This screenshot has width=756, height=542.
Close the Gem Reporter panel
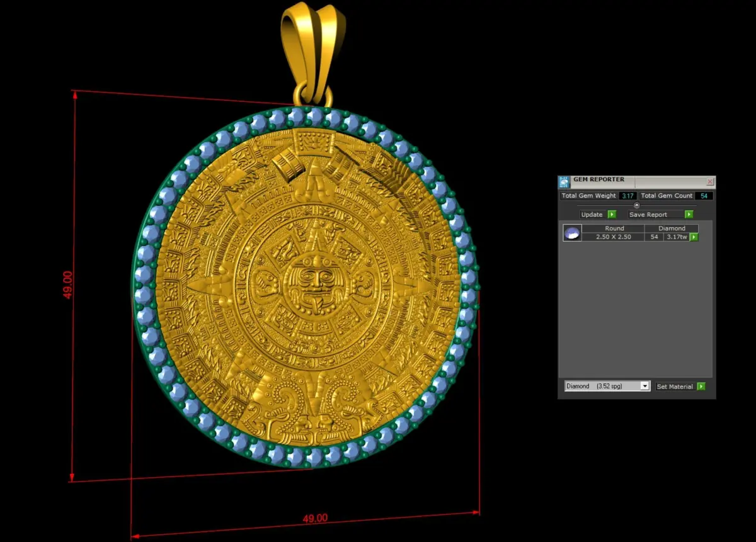pyautogui.click(x=710, y=182)
